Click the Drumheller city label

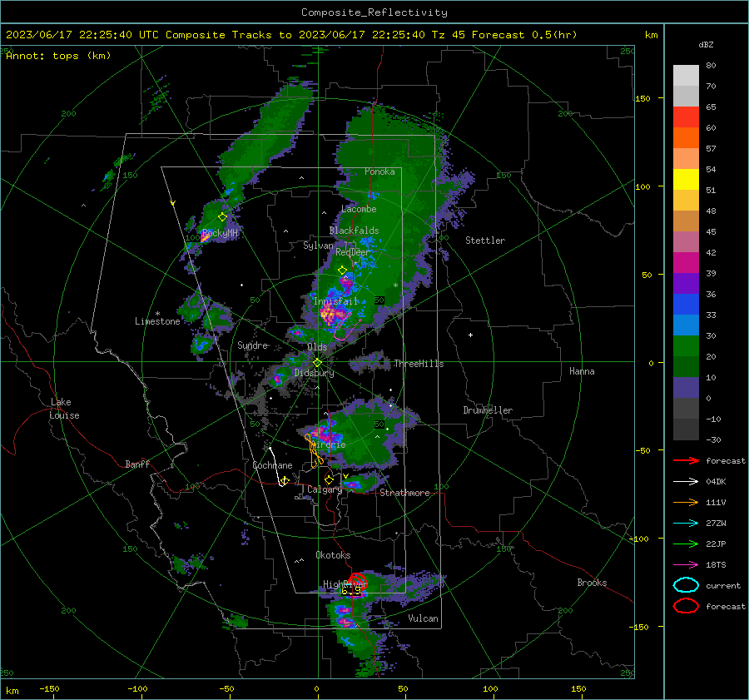tap(488, 410)
